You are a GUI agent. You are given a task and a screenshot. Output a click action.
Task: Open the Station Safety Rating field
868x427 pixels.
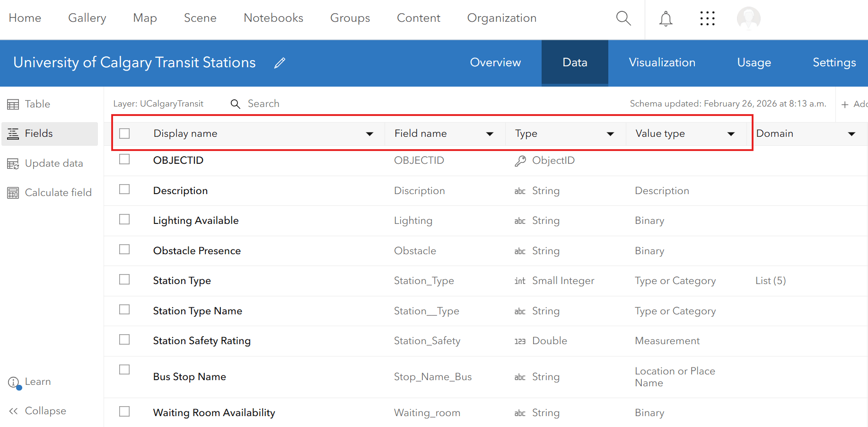(x=202, y=341)
